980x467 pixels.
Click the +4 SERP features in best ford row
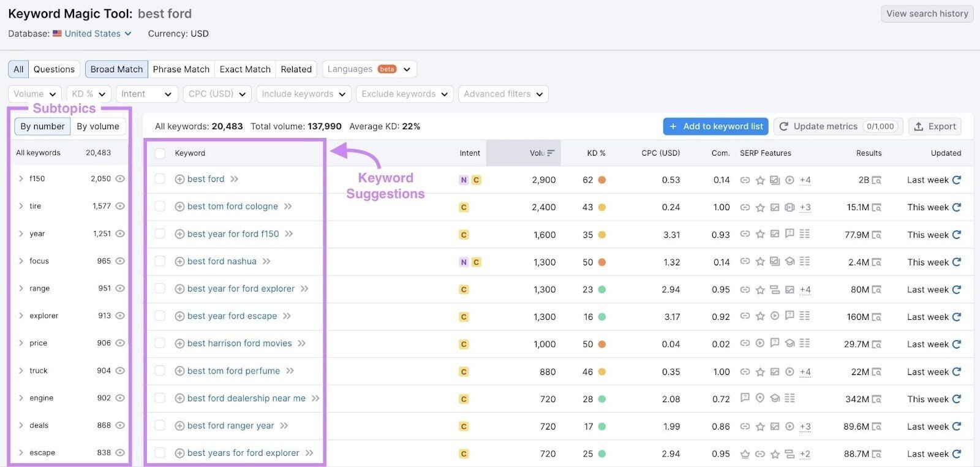pos(805,180)
